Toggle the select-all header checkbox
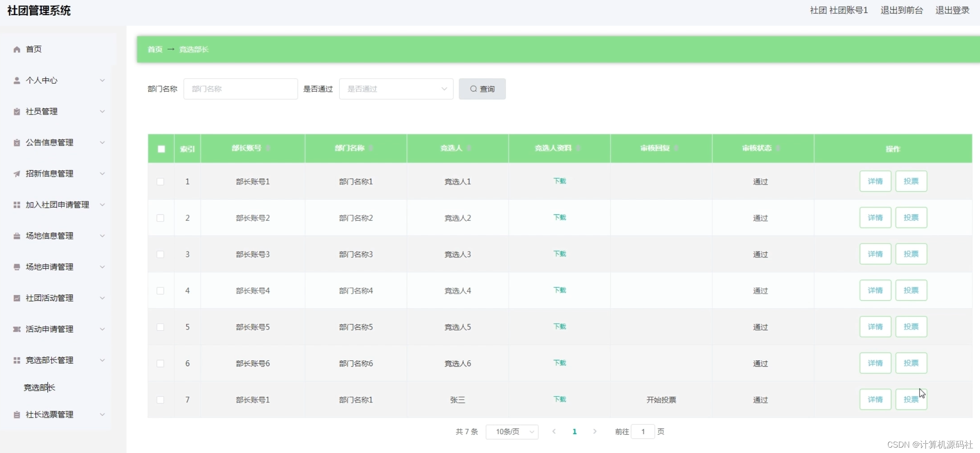The height and width of the screenshot is (453, 980). [161, 149]
